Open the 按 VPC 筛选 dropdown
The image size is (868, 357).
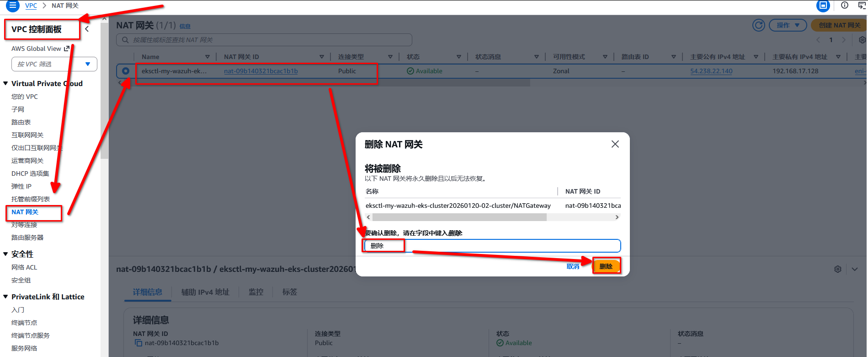click(x=54, y=64)
